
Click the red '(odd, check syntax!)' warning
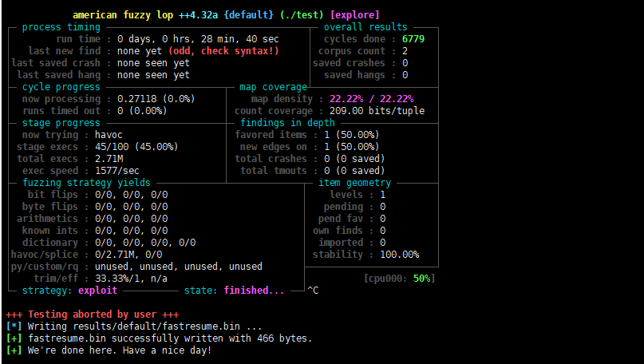pyautogui.click(x=223, y=51)
